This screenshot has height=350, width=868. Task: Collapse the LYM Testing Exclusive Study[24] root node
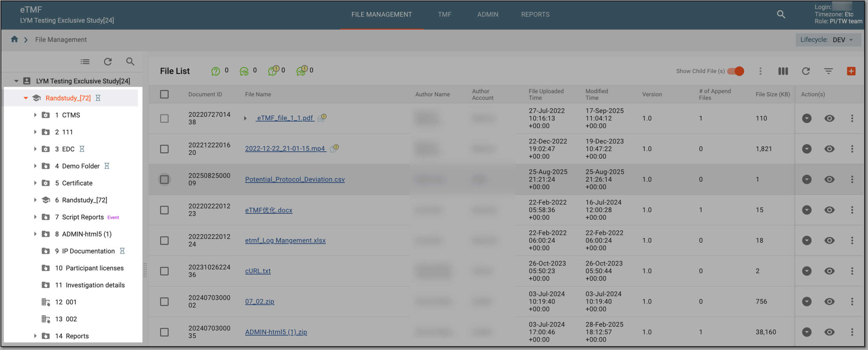click(x=16, y=81)
